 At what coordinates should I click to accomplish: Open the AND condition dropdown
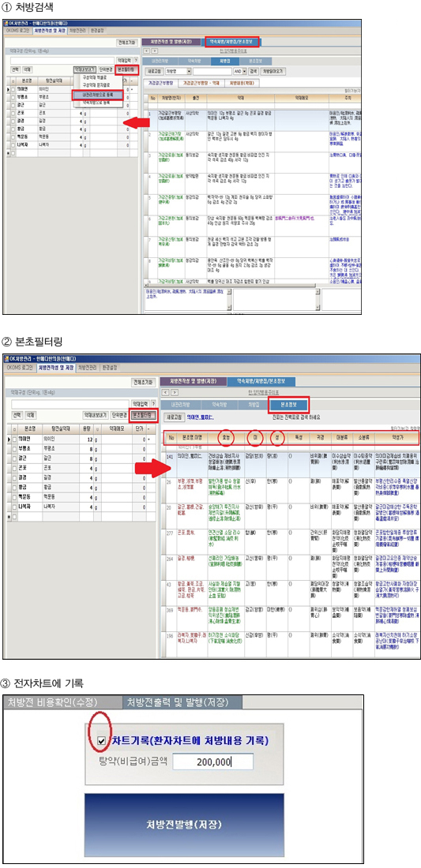tap(246, 71)
